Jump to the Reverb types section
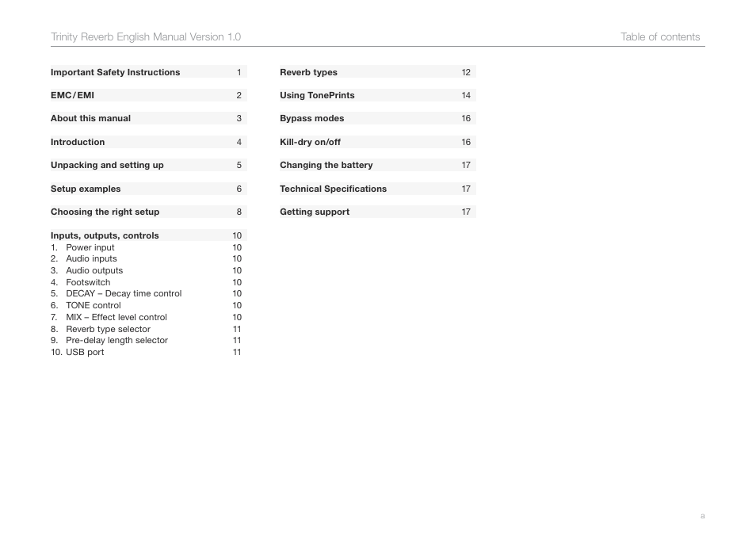The width and height of the screenshot is (756, 535). pyautogui.click(x=378, y=72)
